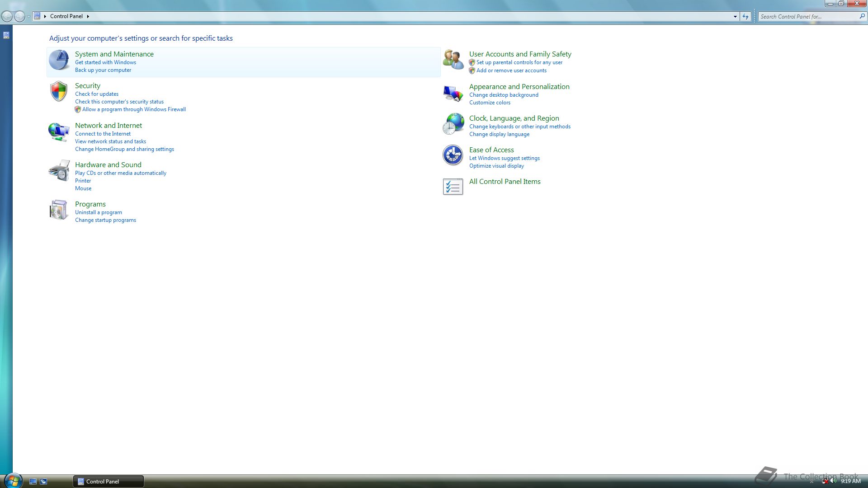The height and width of the screenshot is (488, 868).
Task: Open the System and Maintenance category icon
Action: (x=59, y=60)
